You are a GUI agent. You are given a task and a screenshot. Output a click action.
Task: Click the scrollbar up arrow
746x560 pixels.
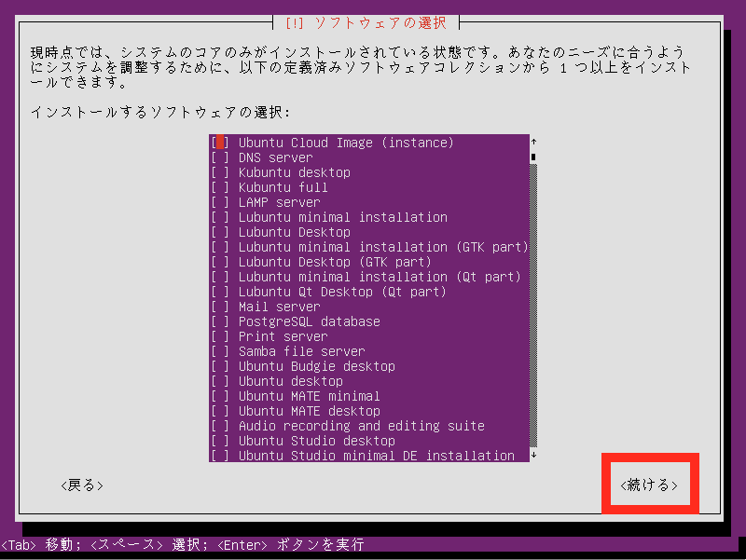(x=533, y=142)
